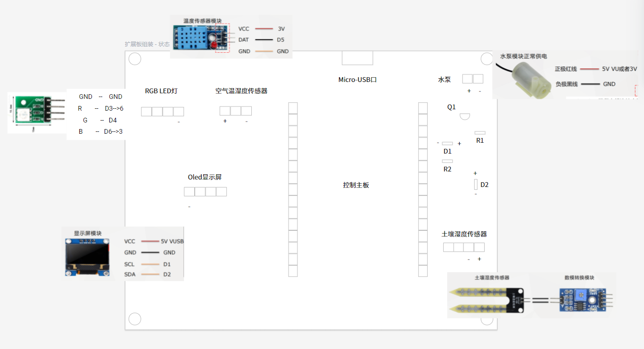Click the '控制主板' label
Viewport: 644px width, 349px height.
[356, 185]
